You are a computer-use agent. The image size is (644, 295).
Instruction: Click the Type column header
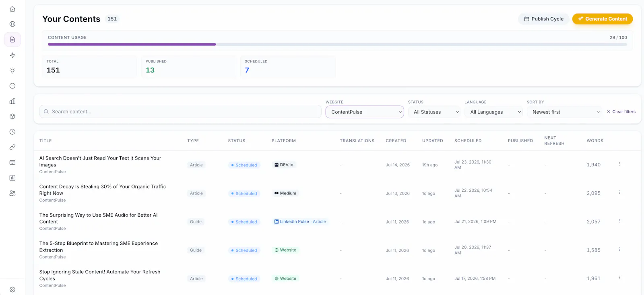point(193,141)
